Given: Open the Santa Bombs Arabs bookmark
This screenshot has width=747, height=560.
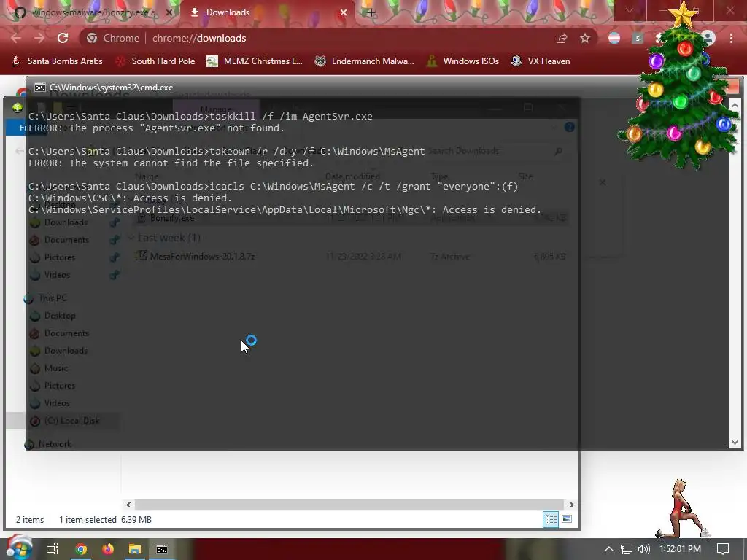Looking at the screenshot, I should point(57,61).
